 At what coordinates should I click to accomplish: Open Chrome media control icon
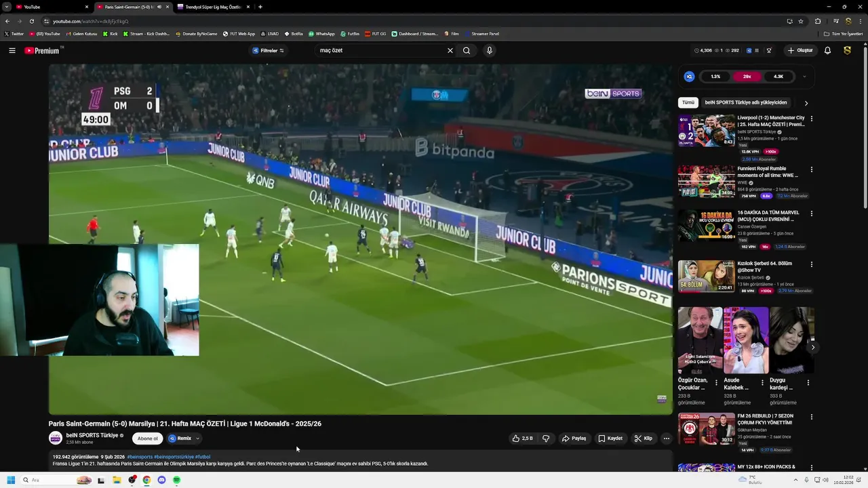coord(836,21)
